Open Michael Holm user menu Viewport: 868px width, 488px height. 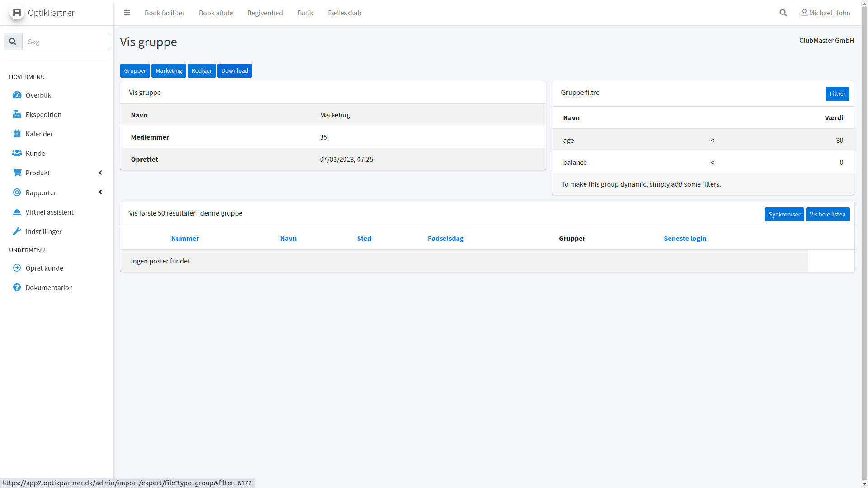pos(826,13)
